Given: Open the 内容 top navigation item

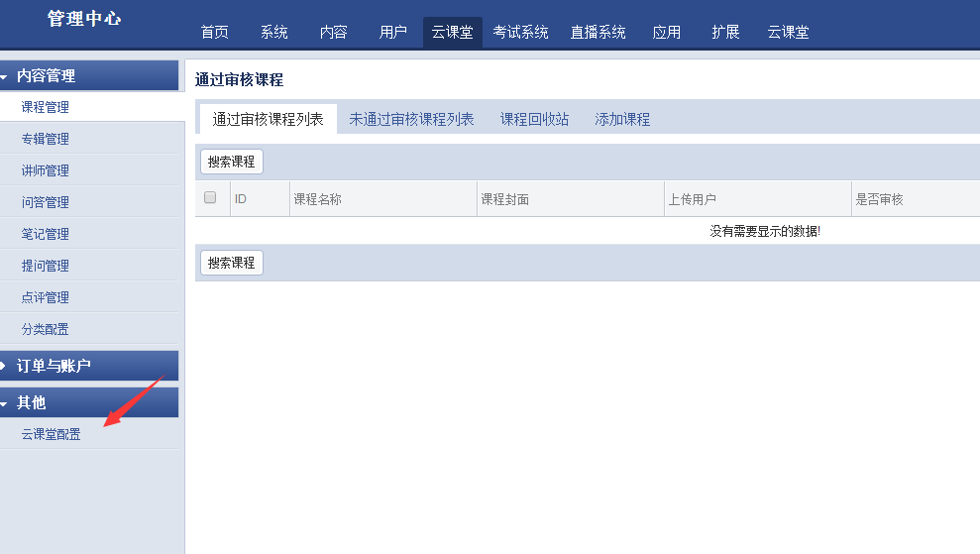Looking at the screenshot, I should click(x=333, y=32).
